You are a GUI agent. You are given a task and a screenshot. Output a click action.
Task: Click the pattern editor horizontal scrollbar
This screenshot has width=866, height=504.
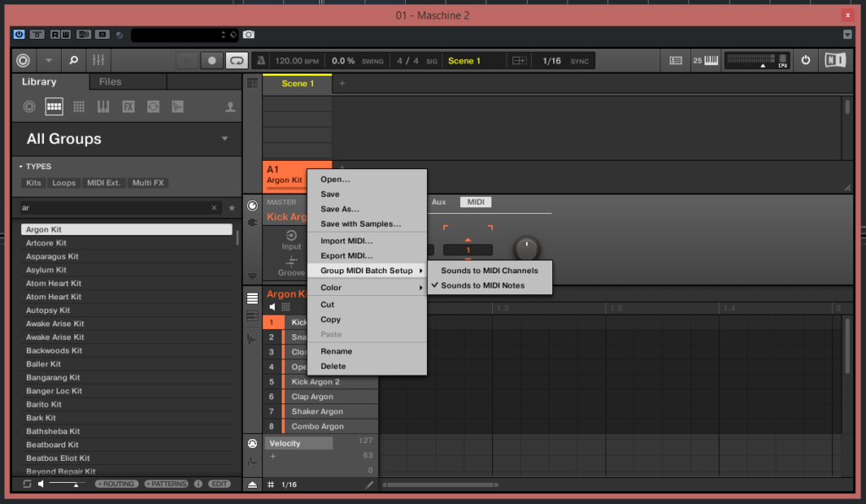[x=440, y=485]
